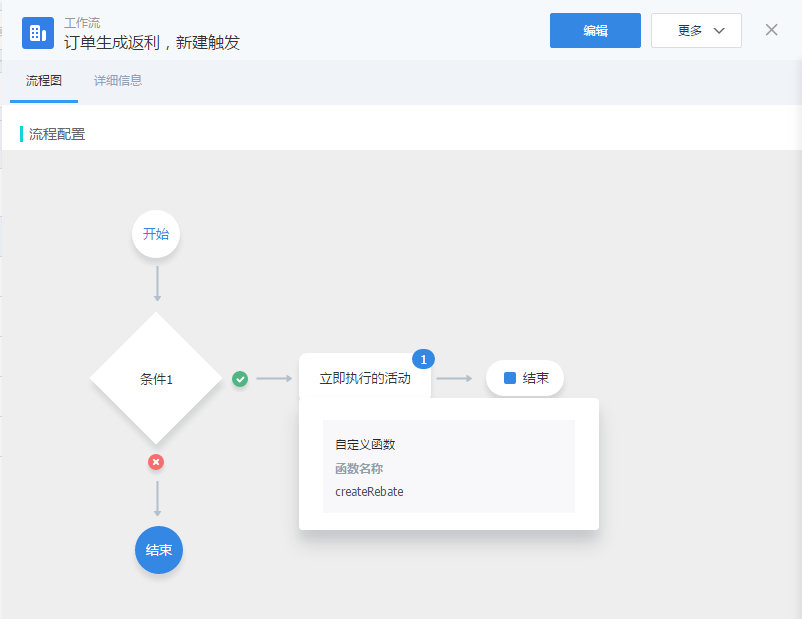Image resolution: width=802 pixels, height=619 pixels.
Task: Click the workflow title 订单生成返利，新建触发
Action: (152, 43)
